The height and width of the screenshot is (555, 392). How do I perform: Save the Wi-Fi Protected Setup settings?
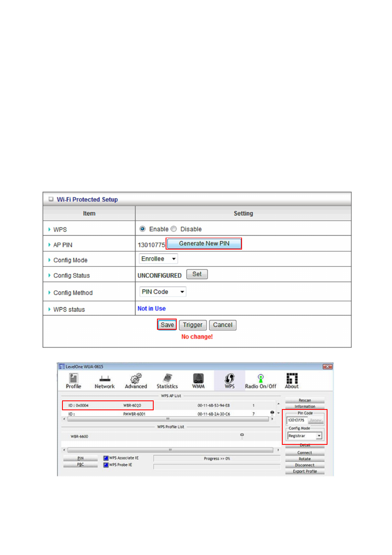[x=167, y=325]
